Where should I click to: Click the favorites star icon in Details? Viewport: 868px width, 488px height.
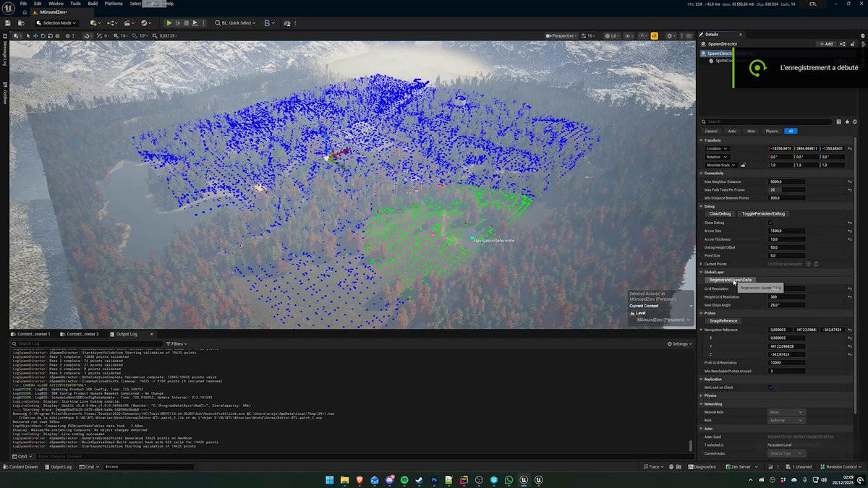pos(847,121)
